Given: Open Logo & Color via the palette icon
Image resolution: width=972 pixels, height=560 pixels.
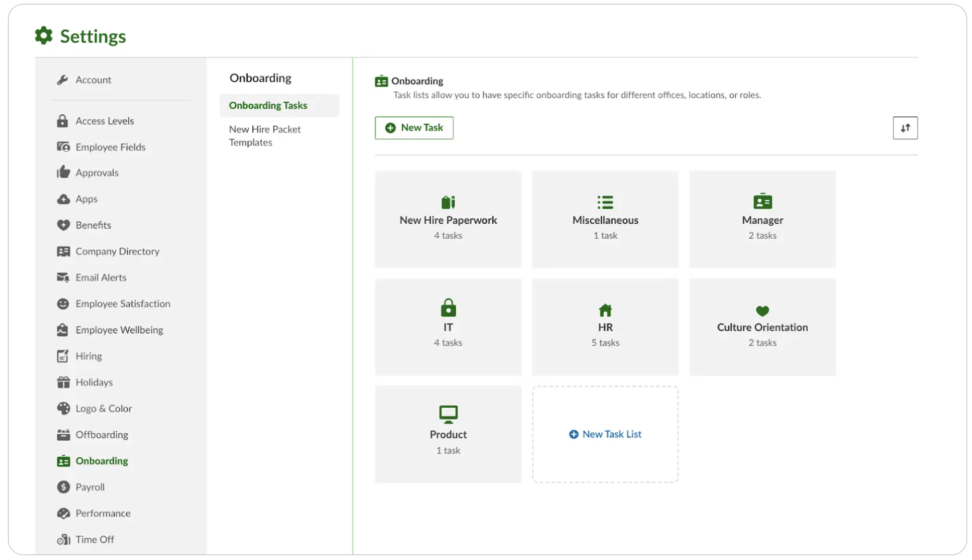Looking at the screenshot, I should (63, 408).
